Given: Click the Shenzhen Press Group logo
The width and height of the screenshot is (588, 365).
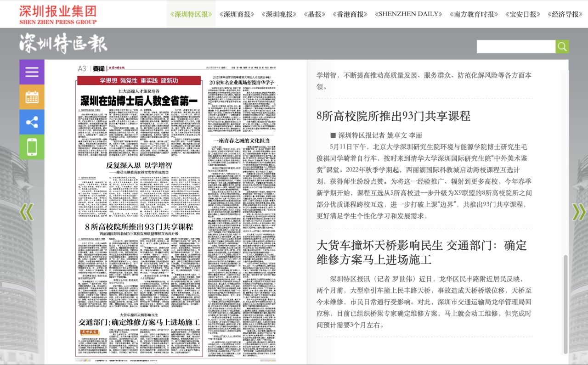Looking at the screenshot, I should 58,14.
